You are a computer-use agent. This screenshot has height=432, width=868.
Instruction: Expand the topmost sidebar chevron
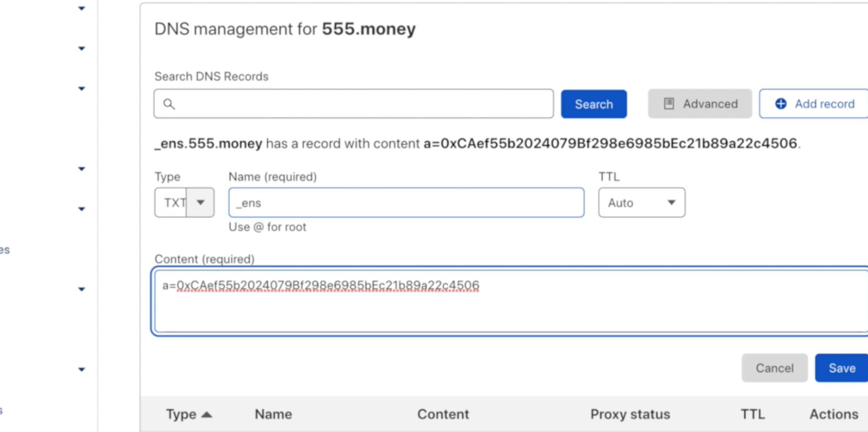coord(81,8)
